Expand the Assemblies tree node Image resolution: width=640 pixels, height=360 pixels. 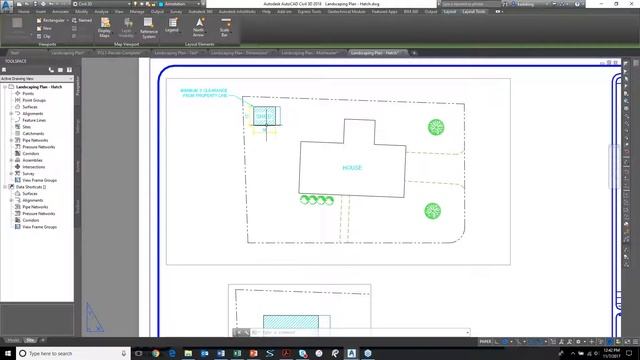coord(11,160)
